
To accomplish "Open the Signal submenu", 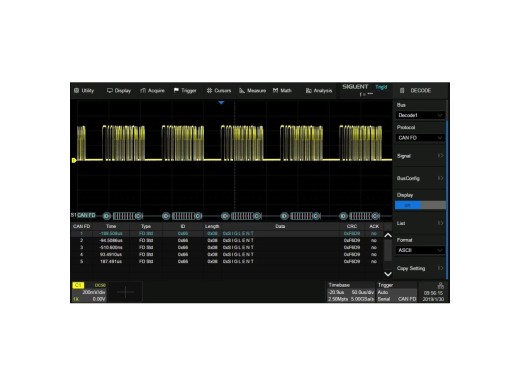I will [x=420, y=156].
